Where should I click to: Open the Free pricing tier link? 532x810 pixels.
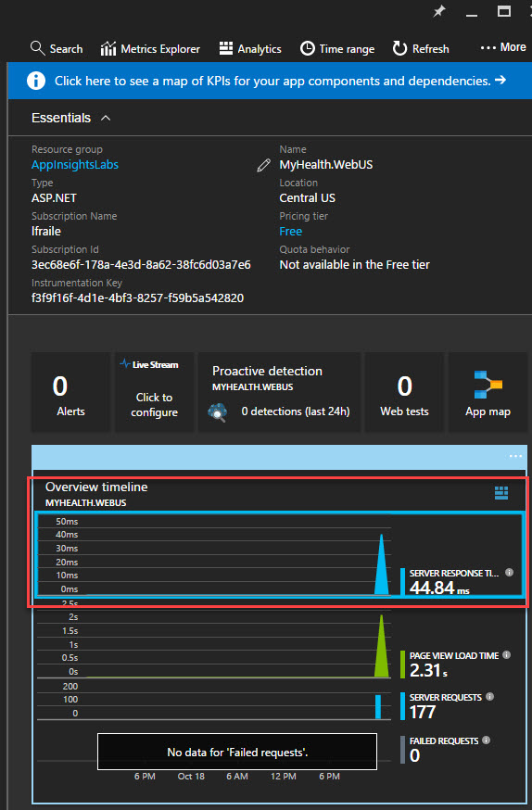coord(291,232)
